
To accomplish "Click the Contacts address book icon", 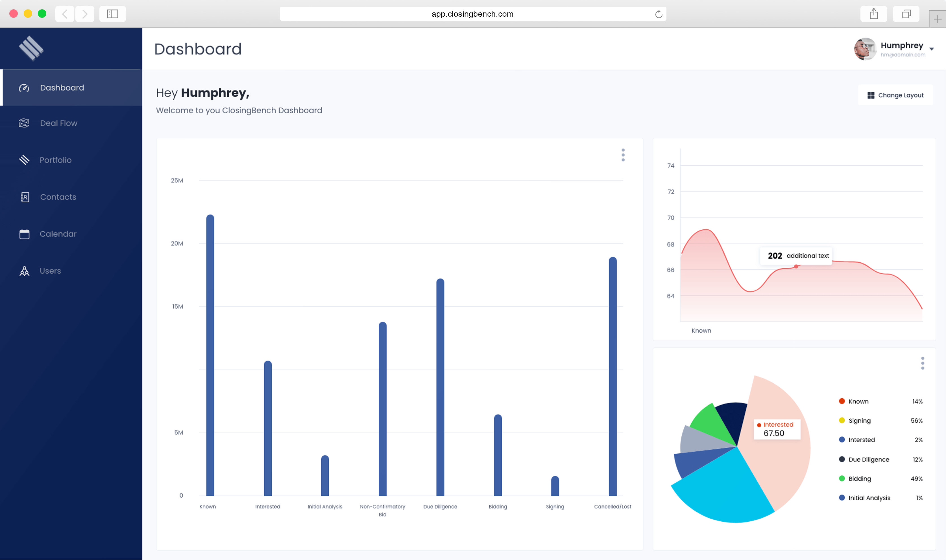I will click(x=25, y=197).
